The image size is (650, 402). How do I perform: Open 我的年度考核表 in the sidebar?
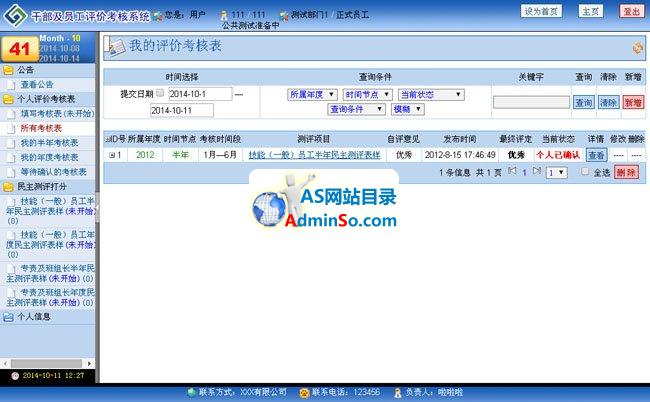(49, 157)
